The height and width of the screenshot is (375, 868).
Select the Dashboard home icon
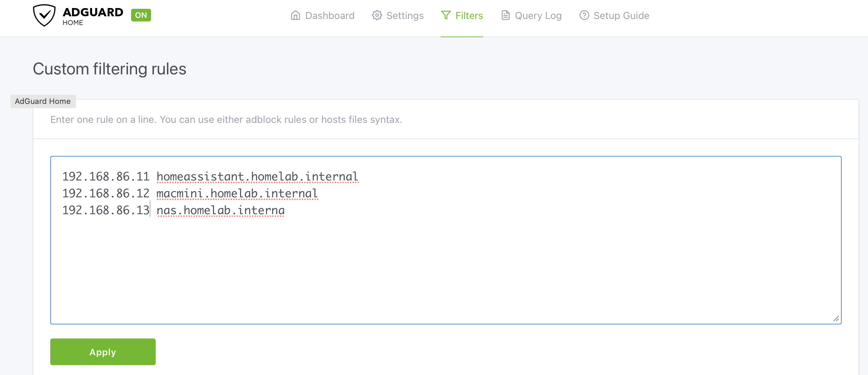coord(295,15)
